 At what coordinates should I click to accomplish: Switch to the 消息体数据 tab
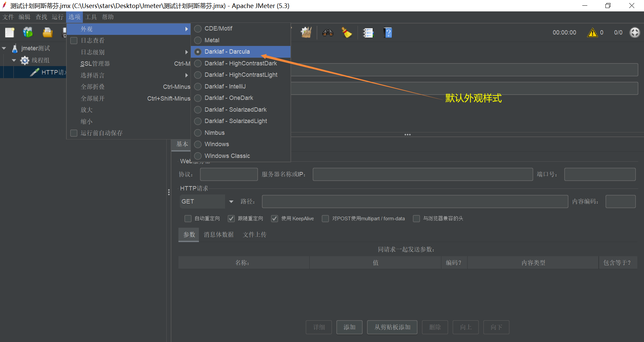(x=219, y=234)
